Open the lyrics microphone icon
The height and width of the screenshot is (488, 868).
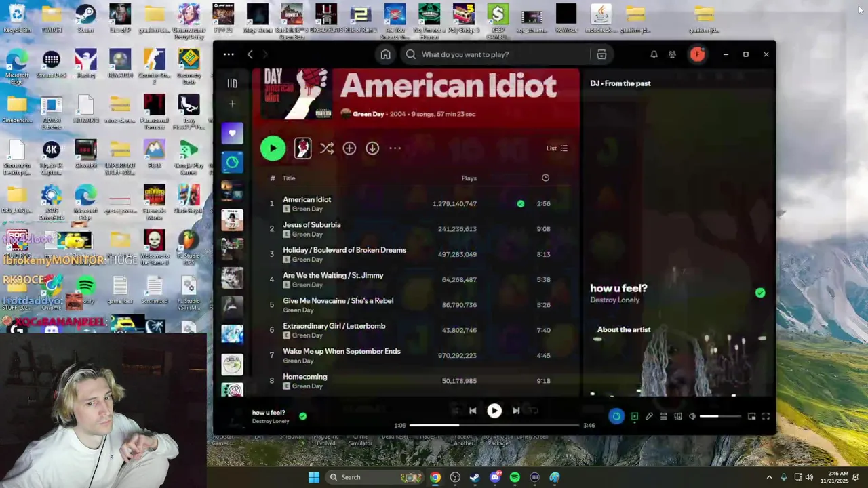(x=649, y=416)
